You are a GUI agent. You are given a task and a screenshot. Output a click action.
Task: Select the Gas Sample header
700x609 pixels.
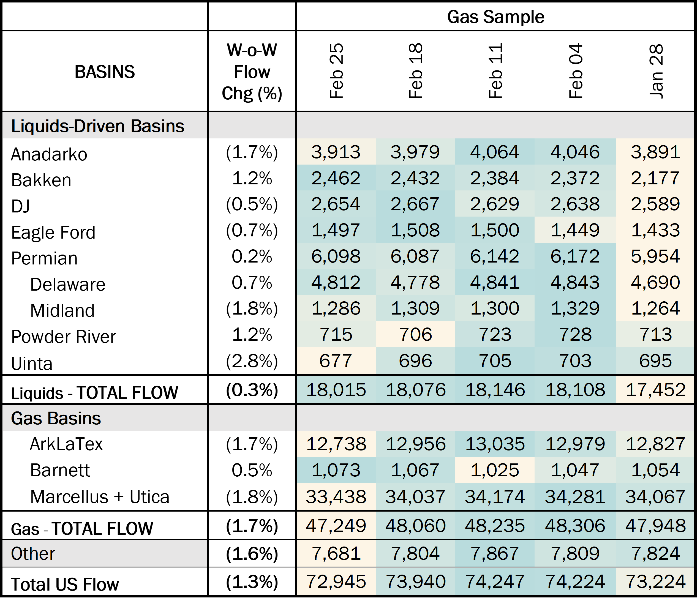495,17
